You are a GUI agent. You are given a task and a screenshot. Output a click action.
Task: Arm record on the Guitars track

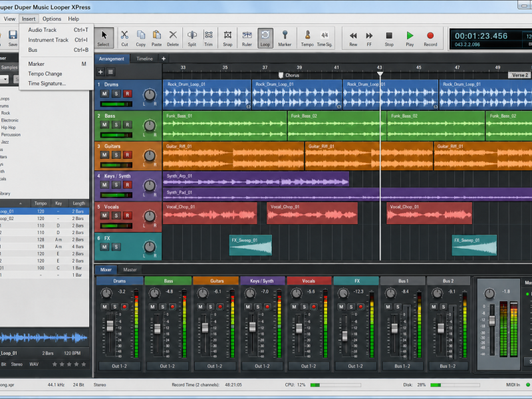(128, 155)
